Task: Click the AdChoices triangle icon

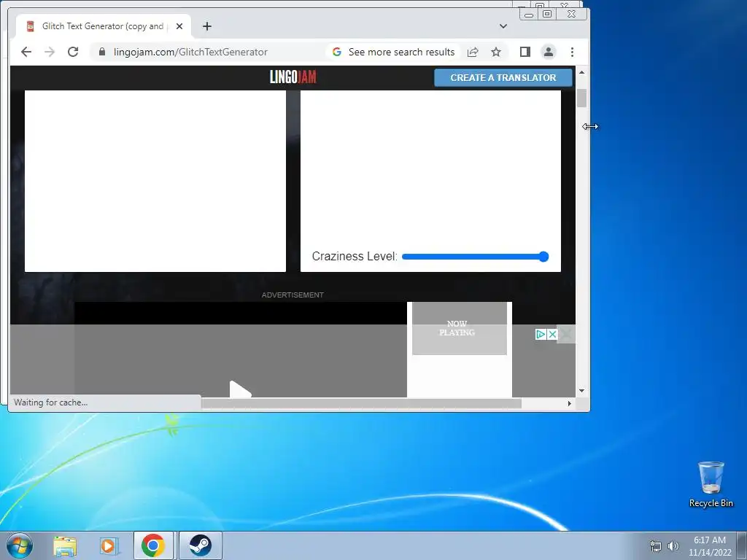Action: coord(541,334)
